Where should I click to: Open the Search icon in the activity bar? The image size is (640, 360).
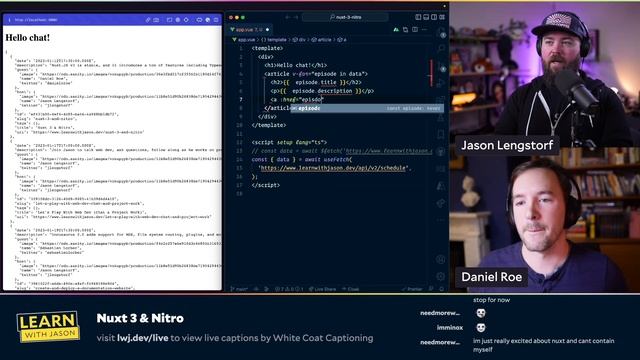tap(441, 49)
